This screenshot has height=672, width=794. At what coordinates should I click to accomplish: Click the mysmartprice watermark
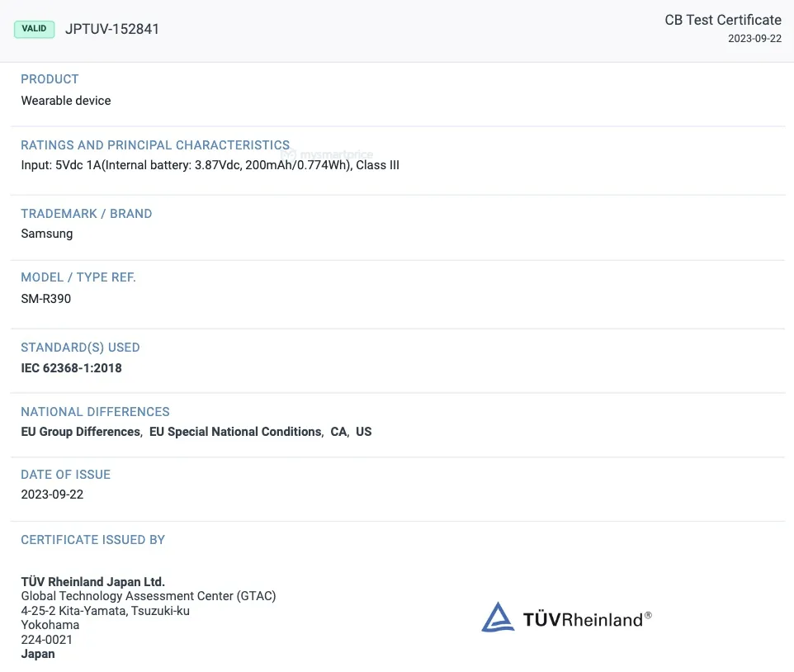point(327,154)
